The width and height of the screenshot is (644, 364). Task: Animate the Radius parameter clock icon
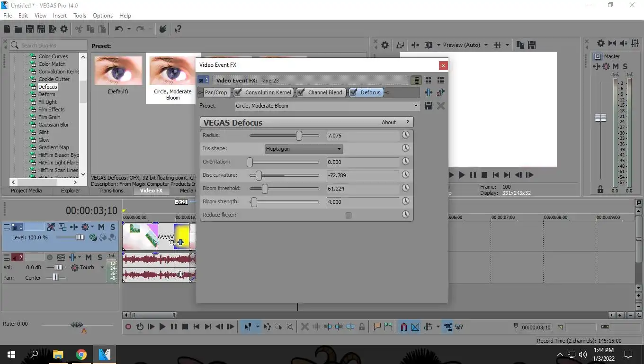(x=405, y=135)
